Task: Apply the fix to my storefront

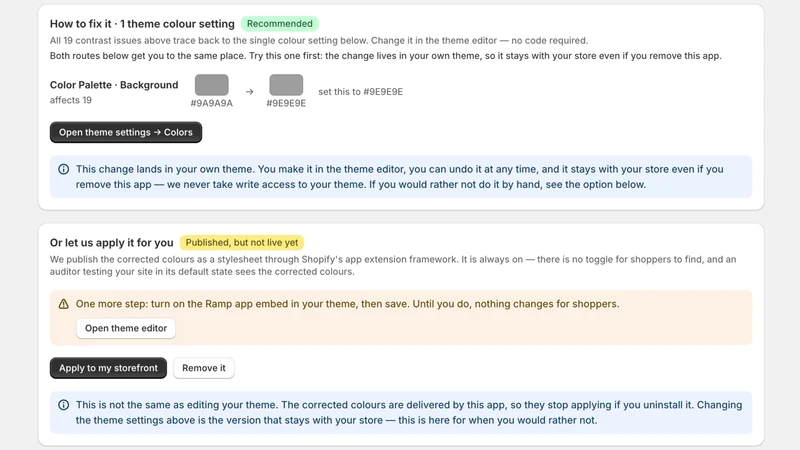Action: tap(108, 368)
